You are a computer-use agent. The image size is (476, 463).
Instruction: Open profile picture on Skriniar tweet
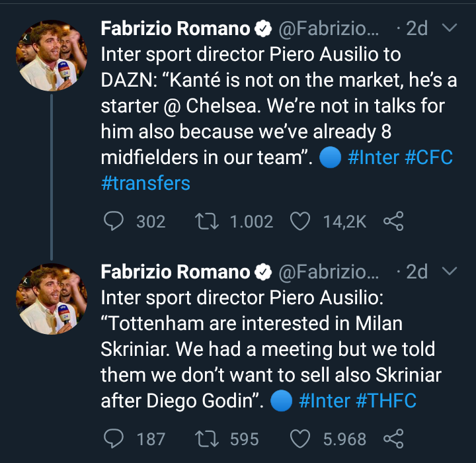[52, 298]
